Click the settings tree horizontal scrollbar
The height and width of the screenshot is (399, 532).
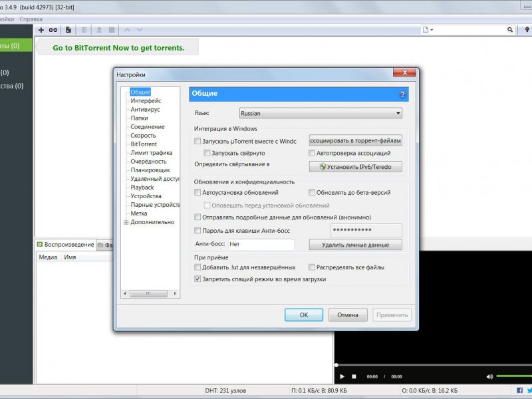tap(149, 293)
